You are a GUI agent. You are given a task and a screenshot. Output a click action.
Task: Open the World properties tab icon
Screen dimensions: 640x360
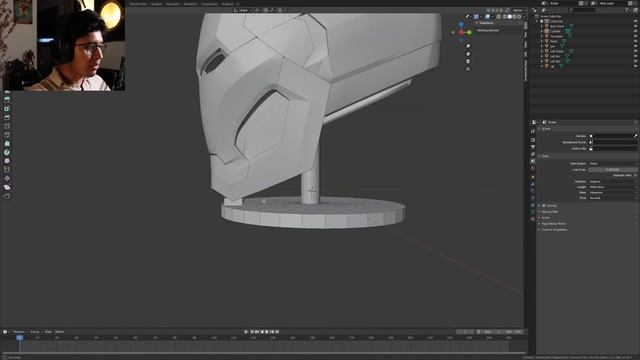pyautogui.click(x=533, y=168)
